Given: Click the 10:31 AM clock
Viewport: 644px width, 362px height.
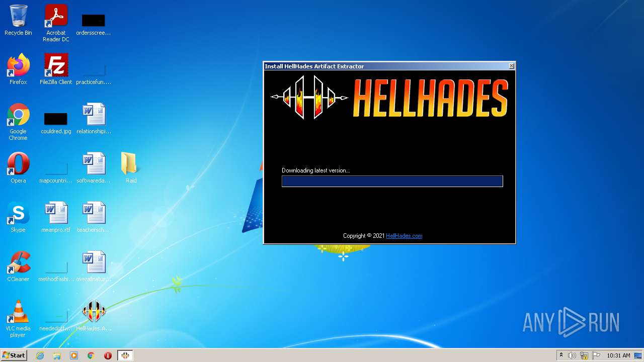Looking at the screenshot, I should pos(618,355).
